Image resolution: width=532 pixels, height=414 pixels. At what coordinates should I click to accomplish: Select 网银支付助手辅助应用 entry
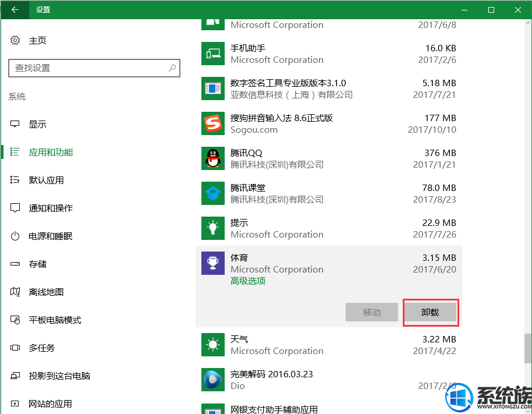[329, 409]
